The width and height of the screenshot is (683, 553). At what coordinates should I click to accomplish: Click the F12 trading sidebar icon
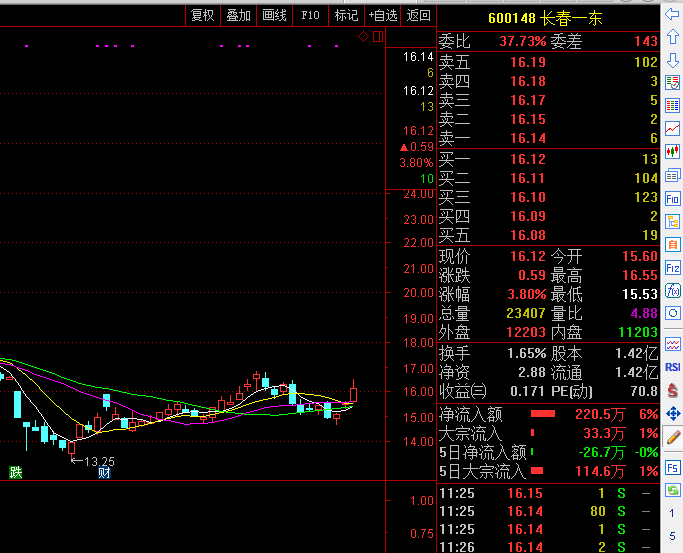point(673,267)
